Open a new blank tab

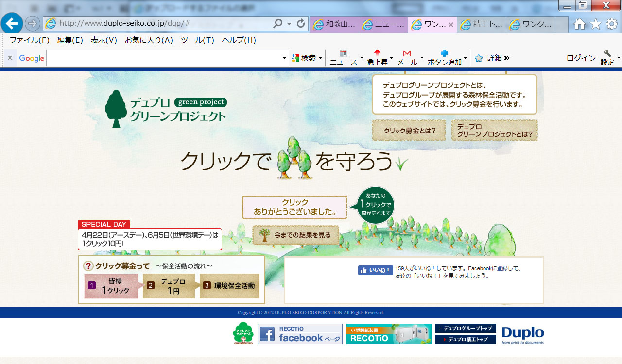point(562,24)
